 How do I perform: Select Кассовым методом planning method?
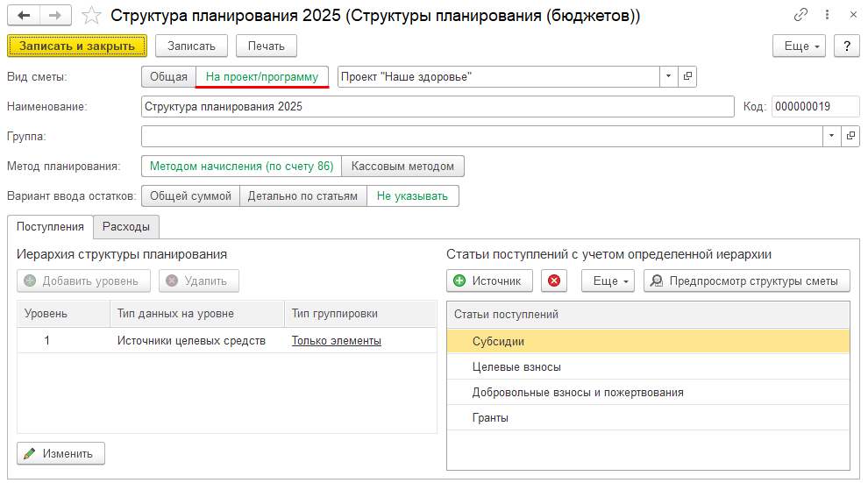coord(402,166)
